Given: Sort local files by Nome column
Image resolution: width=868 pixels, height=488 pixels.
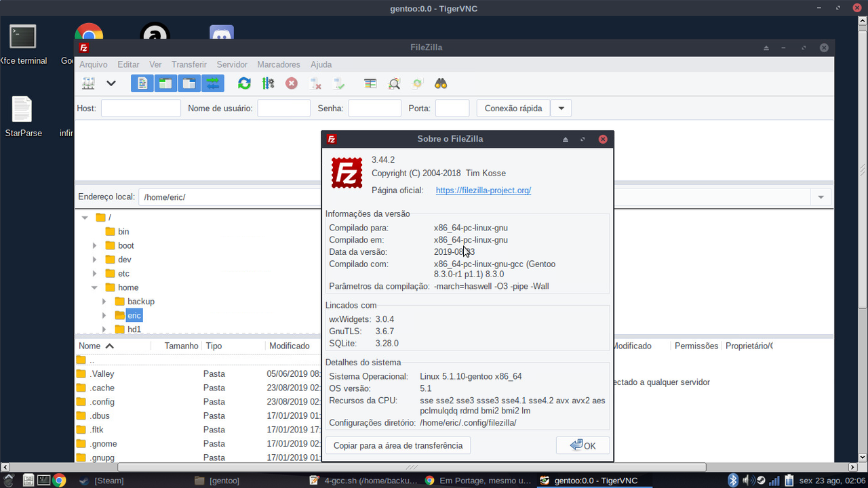Looking at the screenshot, I should 90,346.
